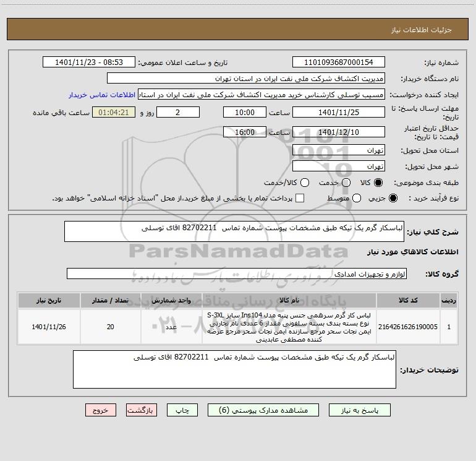Click the تعداد / مقدار column header

point(111,300)
